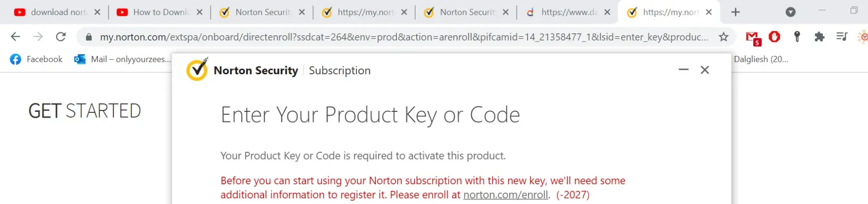This screenshot has height=204, width=868.
Task: Open the Extensions puzzle-piece menu
Action: [x=819, y=37]
